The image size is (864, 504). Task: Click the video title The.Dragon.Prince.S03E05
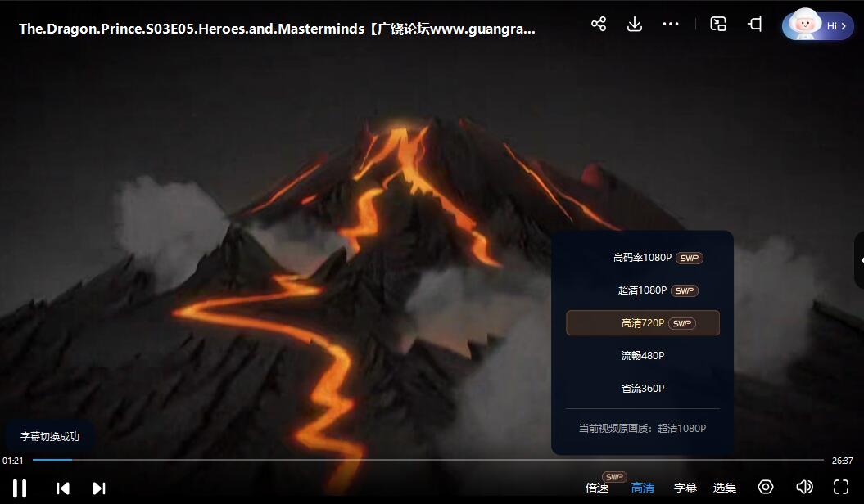pyautogui.click(x=277, y=29)
